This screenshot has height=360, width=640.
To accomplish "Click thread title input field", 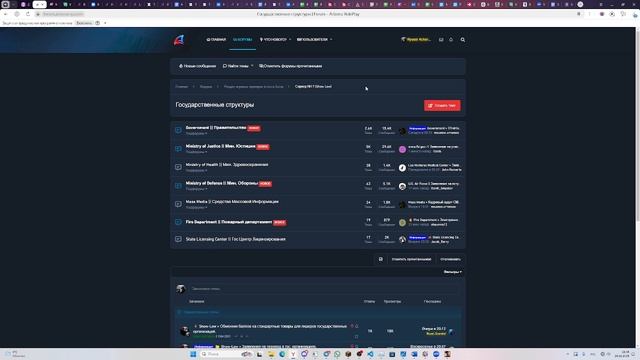I will coord(324,289).
